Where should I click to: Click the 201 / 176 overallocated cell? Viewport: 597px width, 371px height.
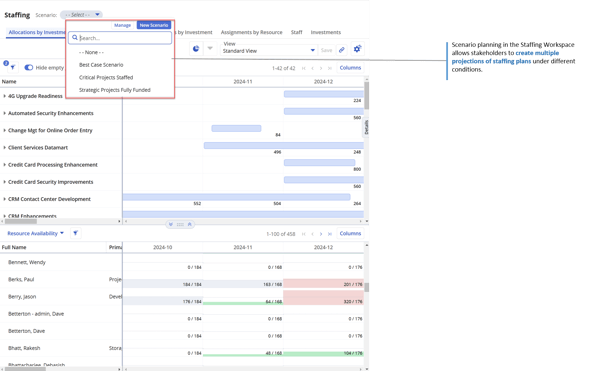323,283
